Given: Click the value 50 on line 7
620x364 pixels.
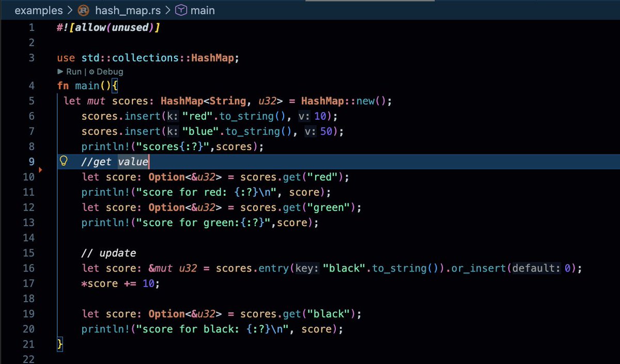Looking at the screenshot, I should [x=327, y=131].
